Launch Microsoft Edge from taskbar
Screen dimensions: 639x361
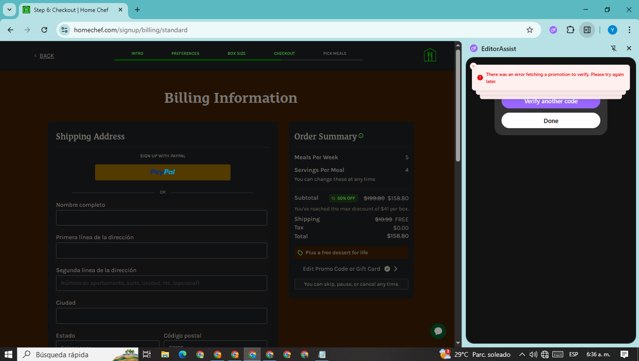click(182, 354)
